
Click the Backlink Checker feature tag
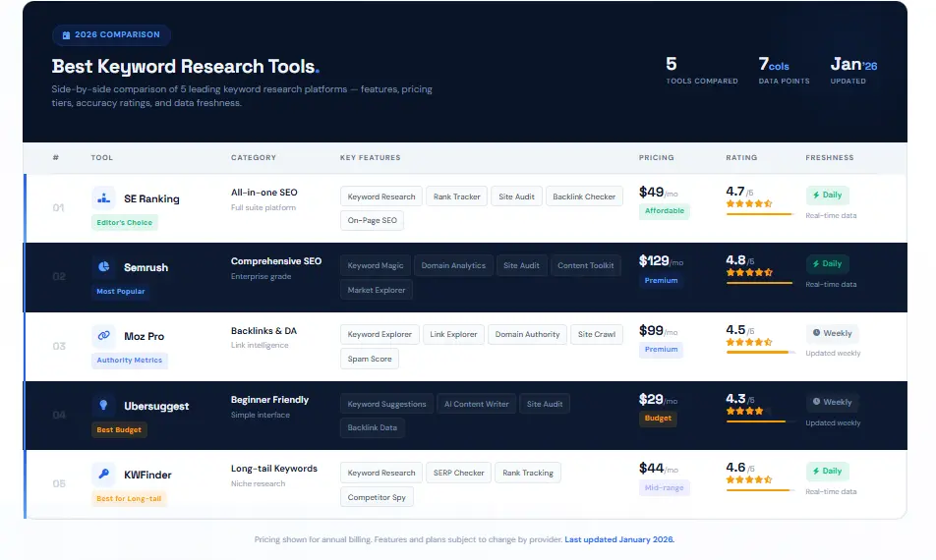click(x=584, y=196)
